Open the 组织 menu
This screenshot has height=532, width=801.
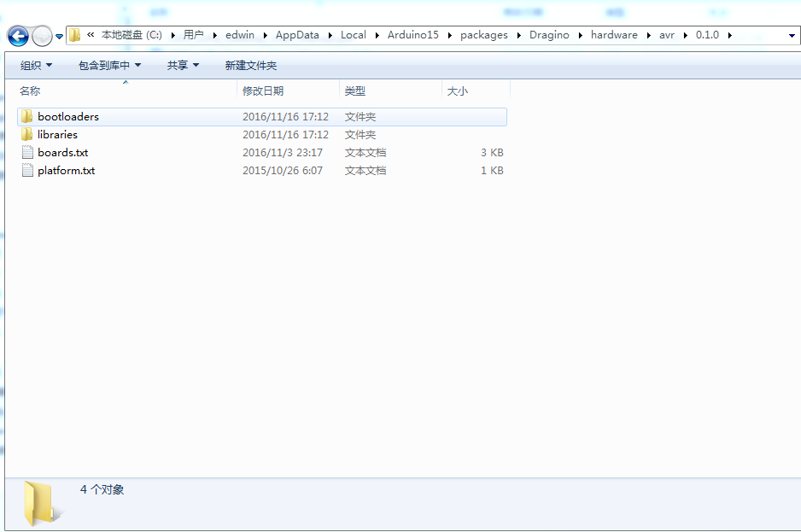(36, 66)
